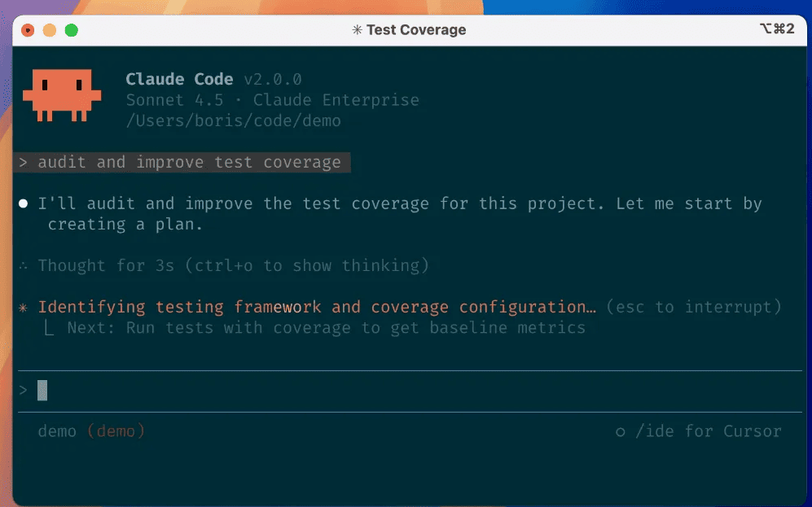Click the orange spinner asterisk beside Identifying
The image size is (812, 507).
24,308
